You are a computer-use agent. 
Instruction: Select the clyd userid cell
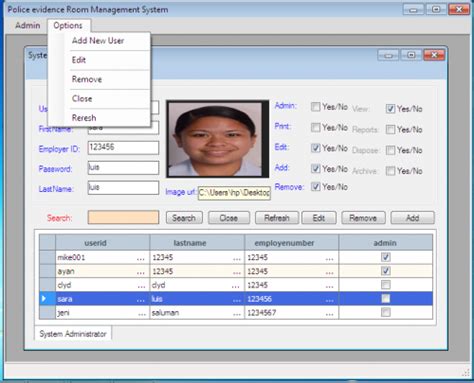102,285
